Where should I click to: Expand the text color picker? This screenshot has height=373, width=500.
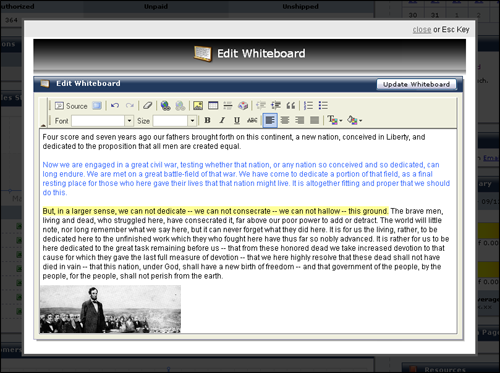pyautogui.click(x=335, y=120)
